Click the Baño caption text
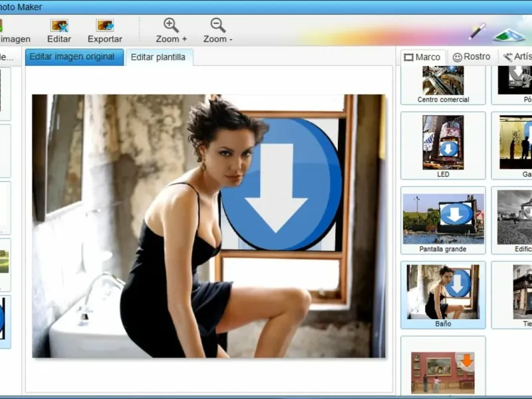This screenshot has height=399, width=532. tap(443, 324)
